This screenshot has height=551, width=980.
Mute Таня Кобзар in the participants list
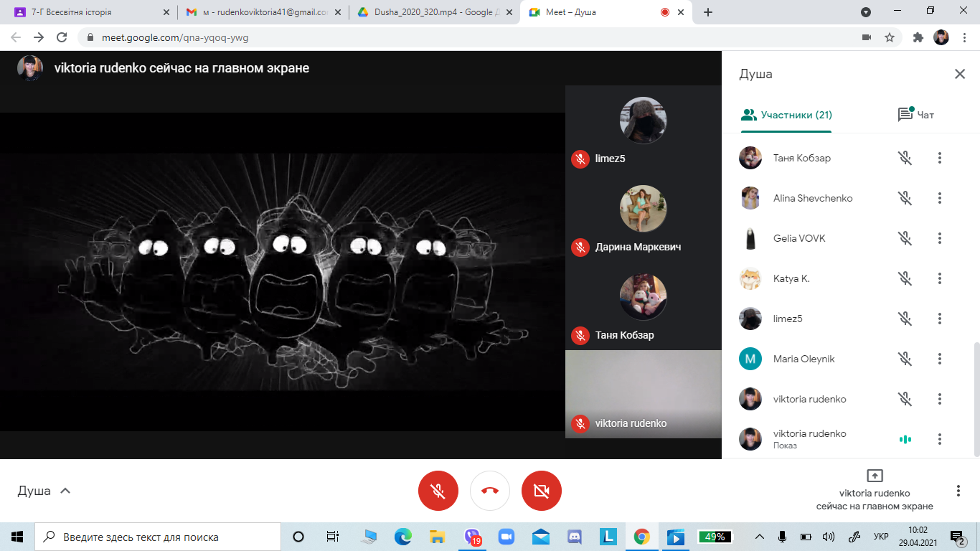(x=905, y=158)
